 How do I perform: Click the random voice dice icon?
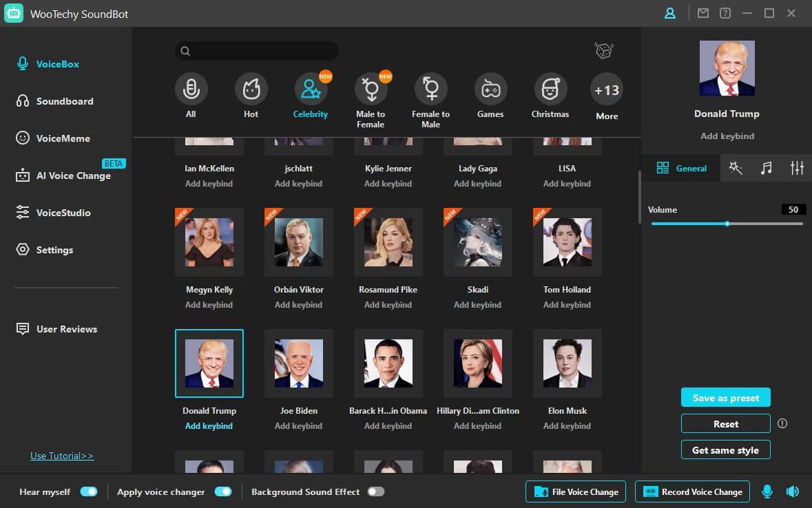point(603,50)
